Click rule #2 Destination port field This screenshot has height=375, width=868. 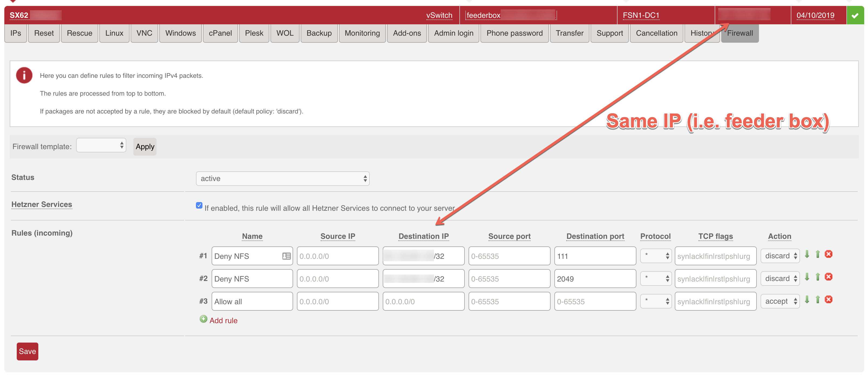click(595, 279)
